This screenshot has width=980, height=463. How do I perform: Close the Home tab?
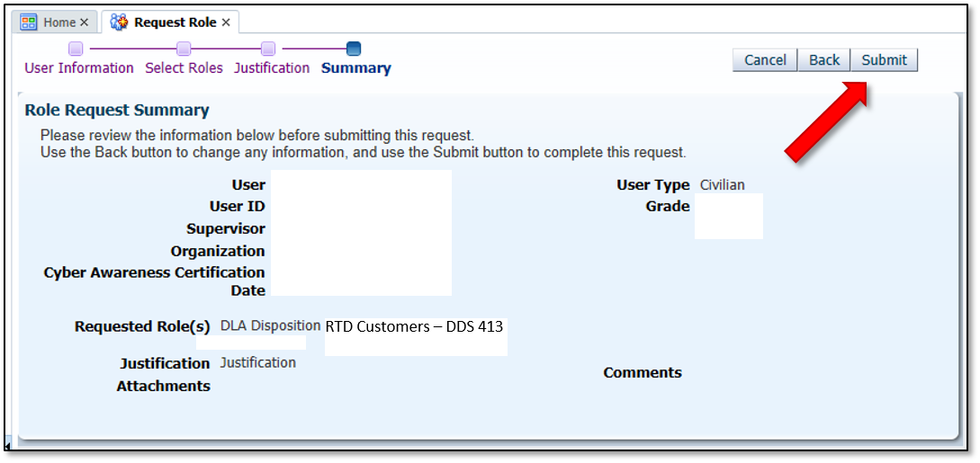pos(85,22)
